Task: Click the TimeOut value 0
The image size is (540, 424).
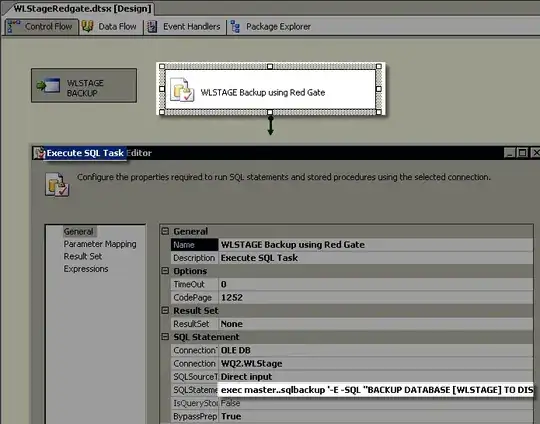Action: [376, 284]
